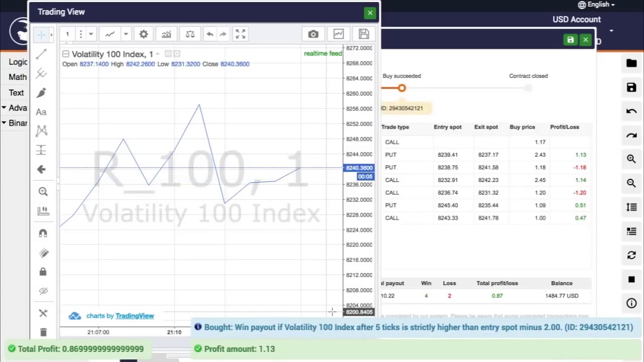Lock all drawing tools
This screenshot has width=644, height=362.
43,272
